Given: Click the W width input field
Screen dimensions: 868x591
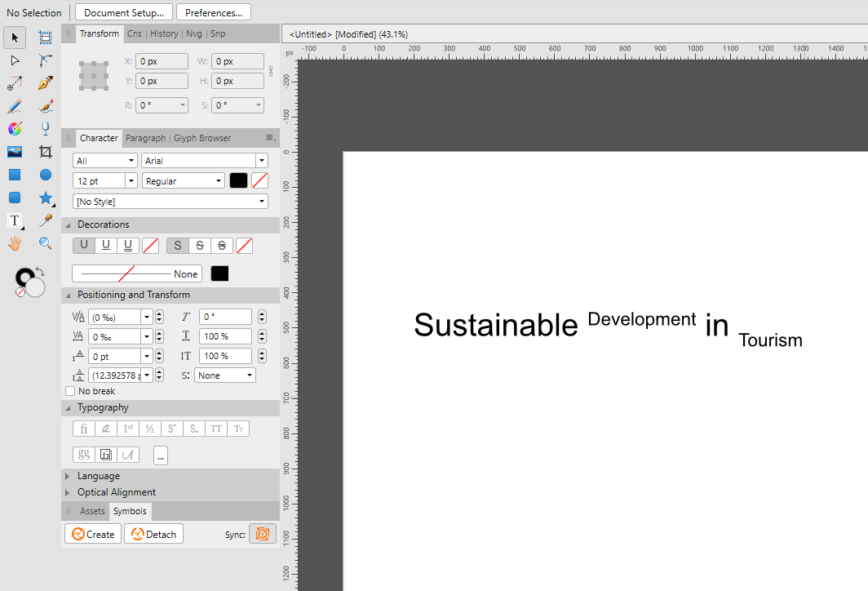Looking at the screenshot, I should [x=238, y=61].
